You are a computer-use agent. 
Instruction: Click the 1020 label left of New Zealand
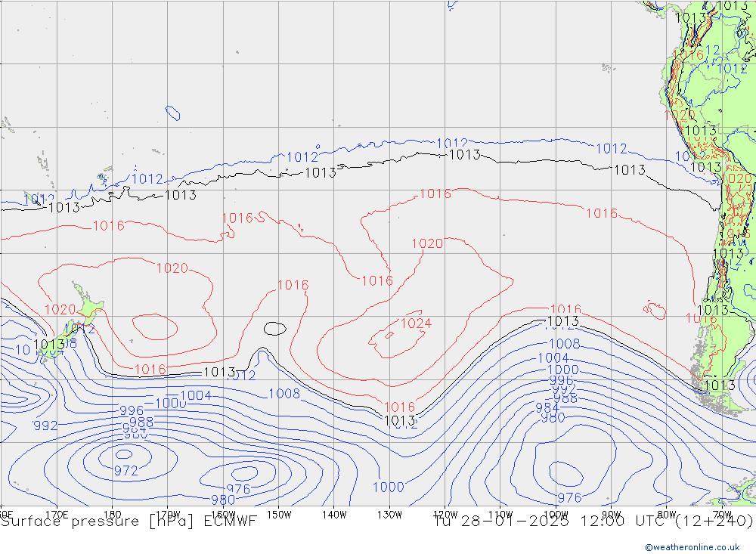coord(60,309)
